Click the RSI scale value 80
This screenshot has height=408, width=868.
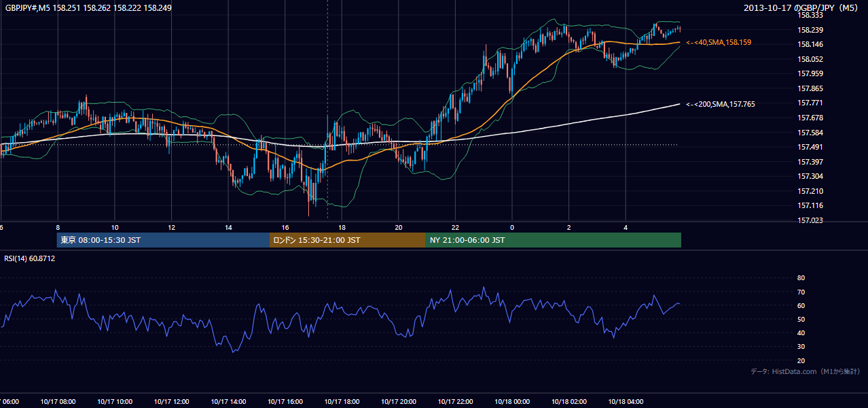pos(801,278)
